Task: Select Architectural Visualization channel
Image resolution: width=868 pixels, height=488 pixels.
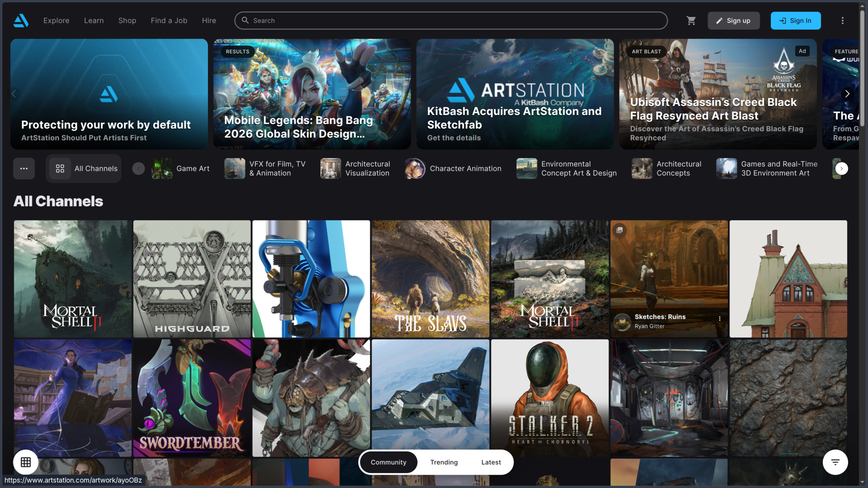Action: pyautogui.click(x=355, y=169)
